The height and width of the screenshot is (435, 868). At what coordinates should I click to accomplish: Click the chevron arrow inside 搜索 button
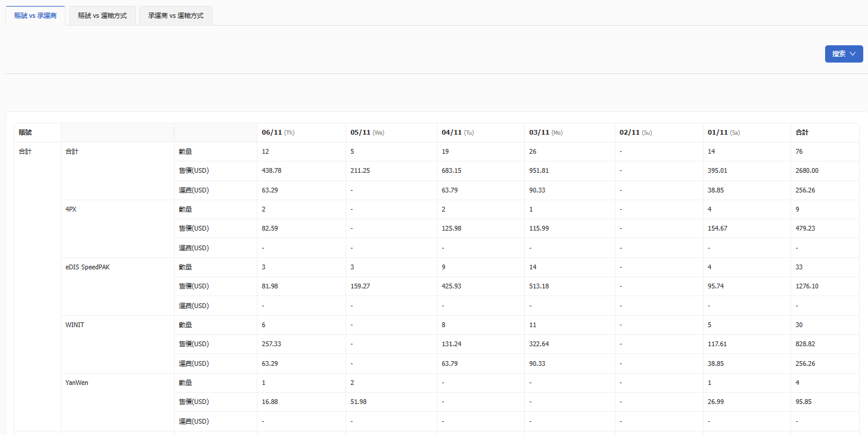tap(853, 54)
